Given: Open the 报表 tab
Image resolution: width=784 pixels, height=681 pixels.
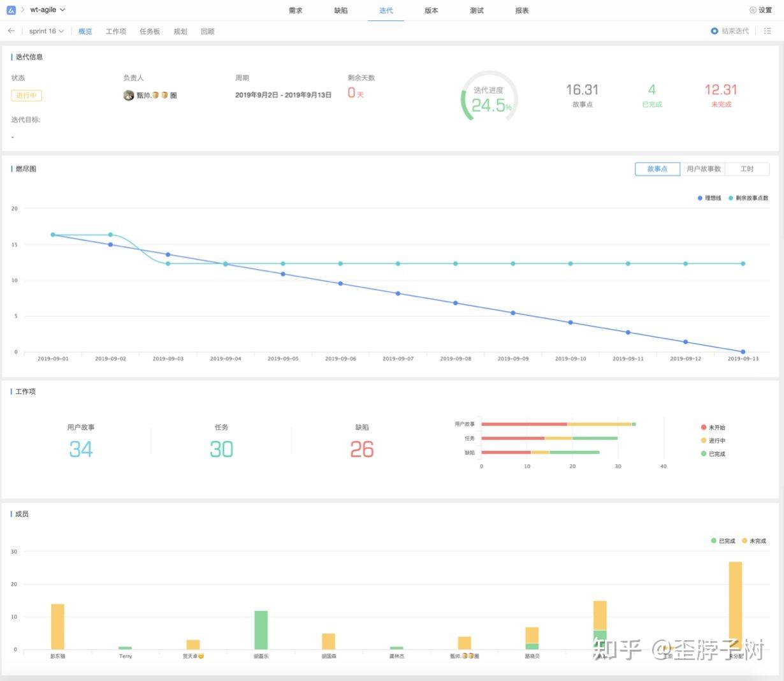Looking at the screenshot, I should point(522,11).
